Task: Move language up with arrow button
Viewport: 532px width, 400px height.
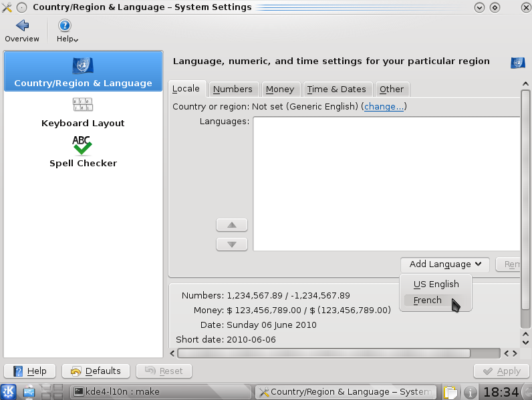Action: (x=232, y=225)
